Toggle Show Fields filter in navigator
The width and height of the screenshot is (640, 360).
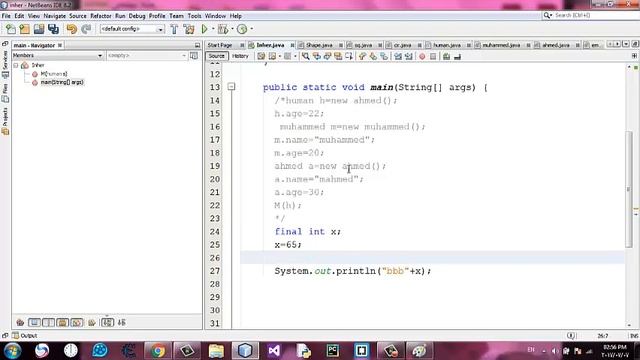coord(34,322)
